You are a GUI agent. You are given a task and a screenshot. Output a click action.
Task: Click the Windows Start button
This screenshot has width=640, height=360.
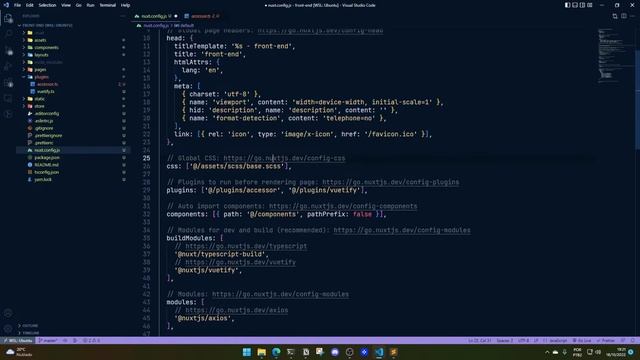coord(247,352)
